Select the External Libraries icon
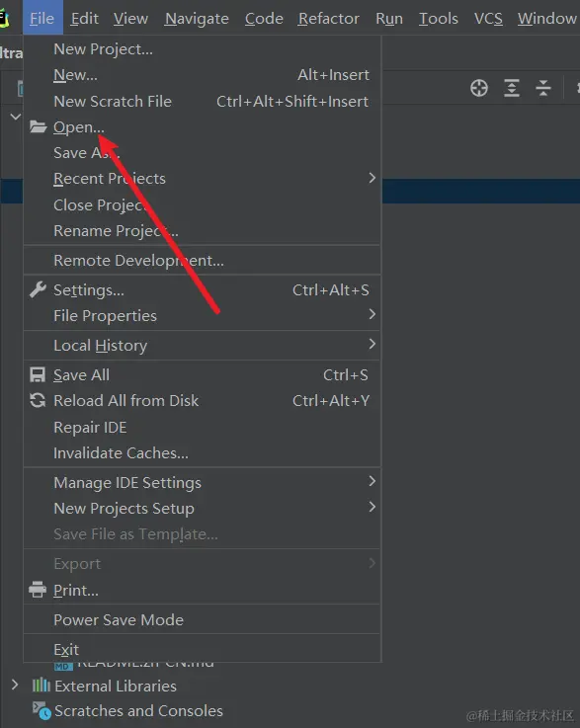Viewport: 580px width, 728px height. tap(41, 686)
